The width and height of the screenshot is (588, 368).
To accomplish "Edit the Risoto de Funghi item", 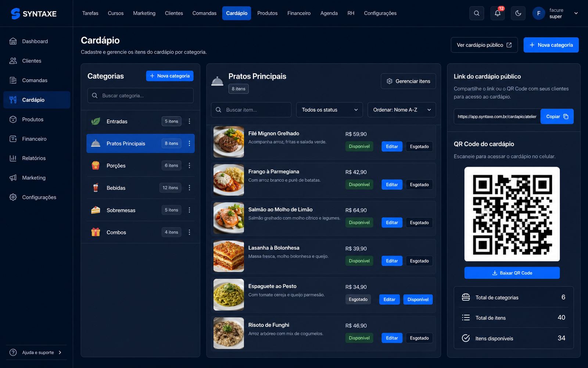I will tap(392, 338).
